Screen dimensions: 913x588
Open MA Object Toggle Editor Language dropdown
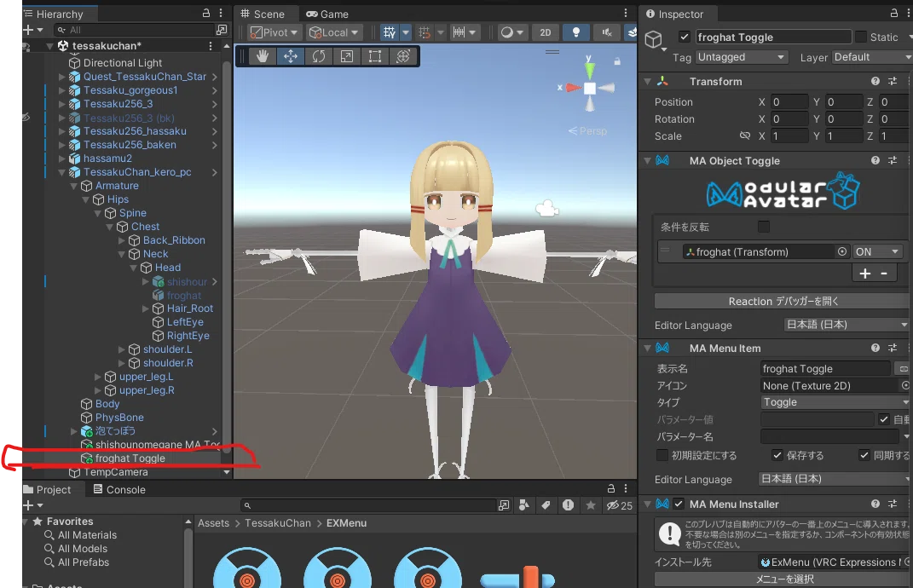point(846,325)
